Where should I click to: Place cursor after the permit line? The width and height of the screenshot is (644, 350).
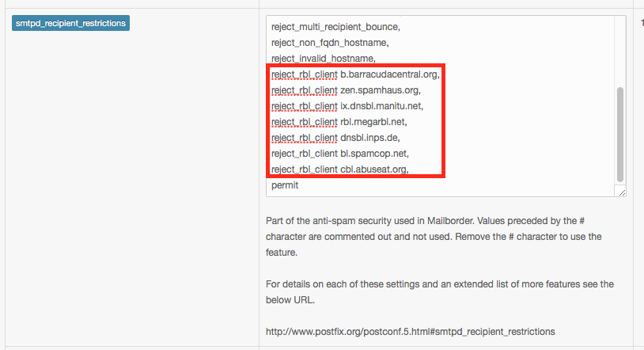299,185
